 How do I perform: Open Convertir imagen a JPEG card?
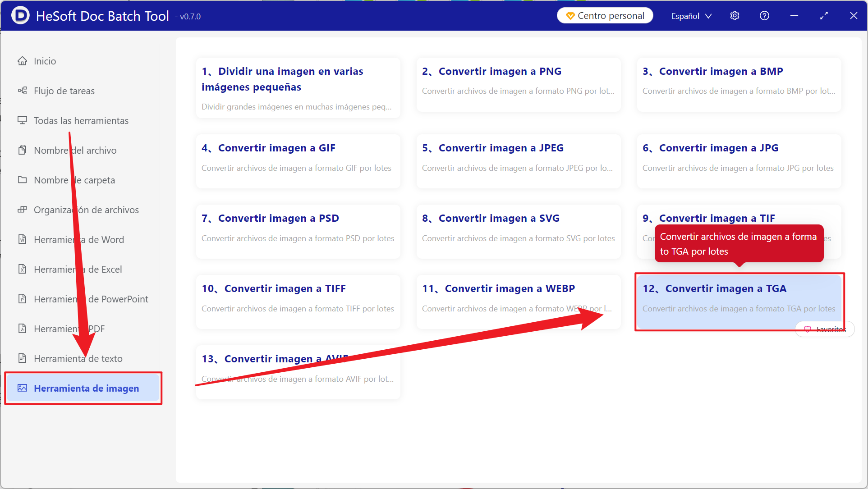519,161
